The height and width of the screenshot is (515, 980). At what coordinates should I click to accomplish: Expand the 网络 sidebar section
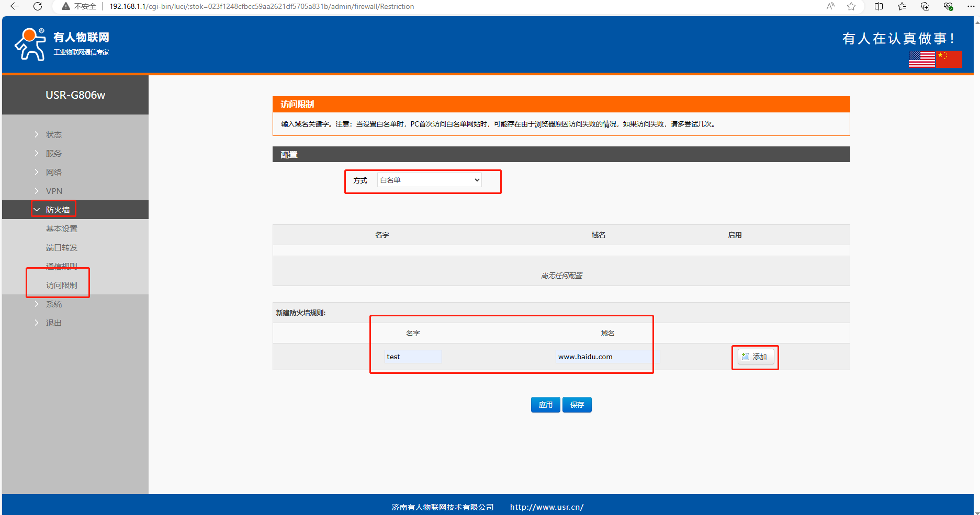tap(53, 172)
